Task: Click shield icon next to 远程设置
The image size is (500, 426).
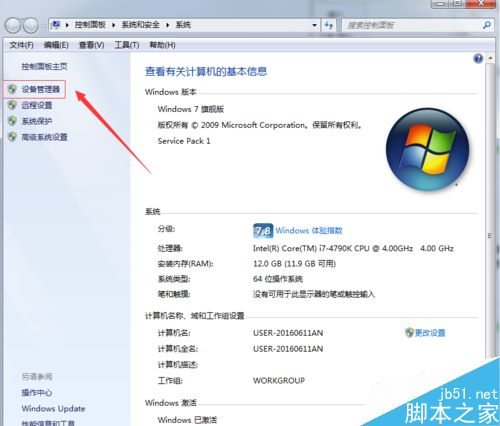Action: click(x=12, y=105)
